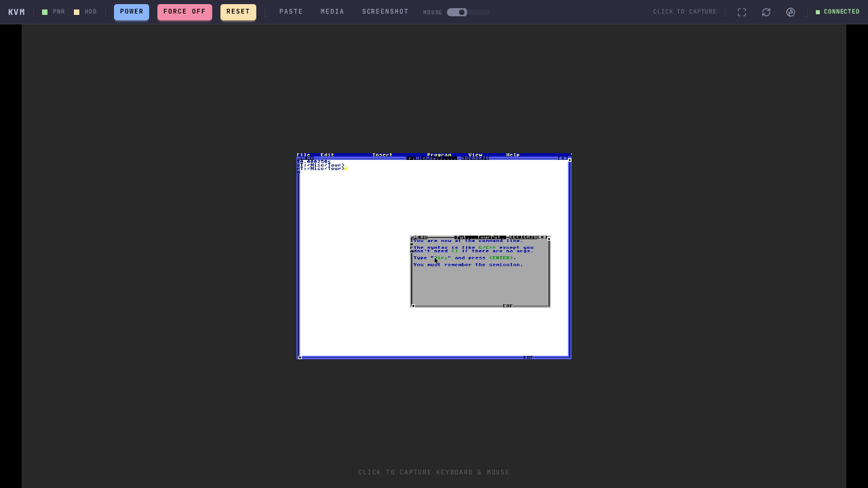
Task: Click the session refresh icon
Action: [766, 12]
